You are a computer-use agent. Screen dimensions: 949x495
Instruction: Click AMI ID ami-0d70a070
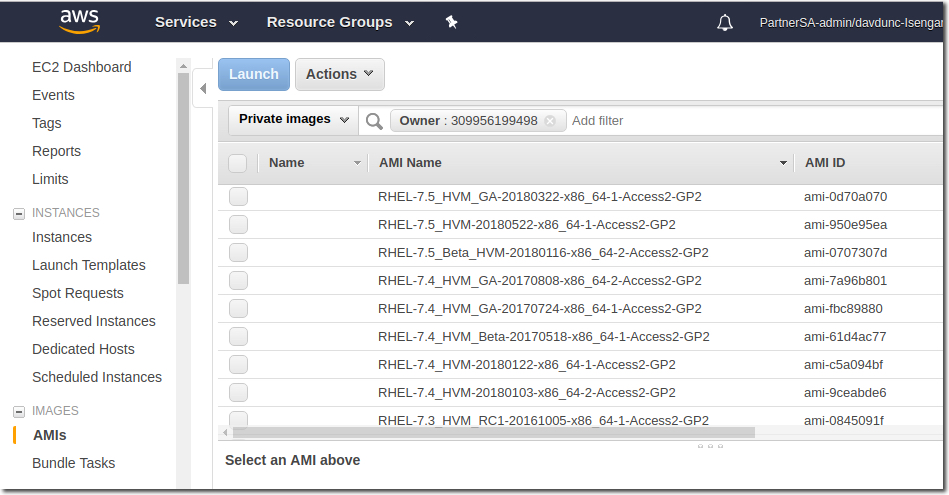(846, 197)
